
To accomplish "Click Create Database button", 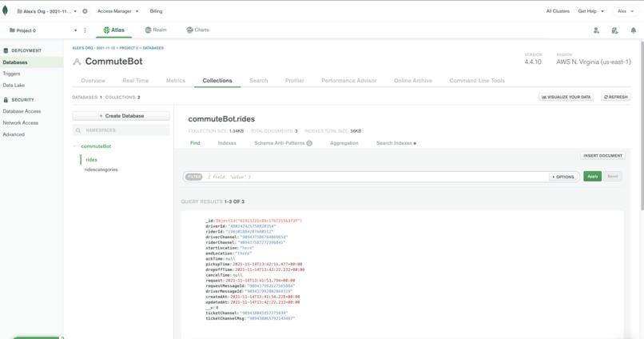I will pyautogui.click(x=121, y=116).
